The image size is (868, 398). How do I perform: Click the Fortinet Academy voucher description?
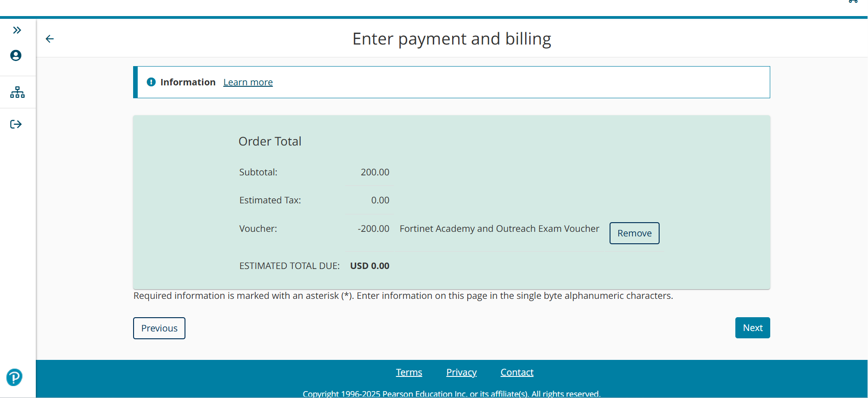pyautogui.click(x=499, y=229)
